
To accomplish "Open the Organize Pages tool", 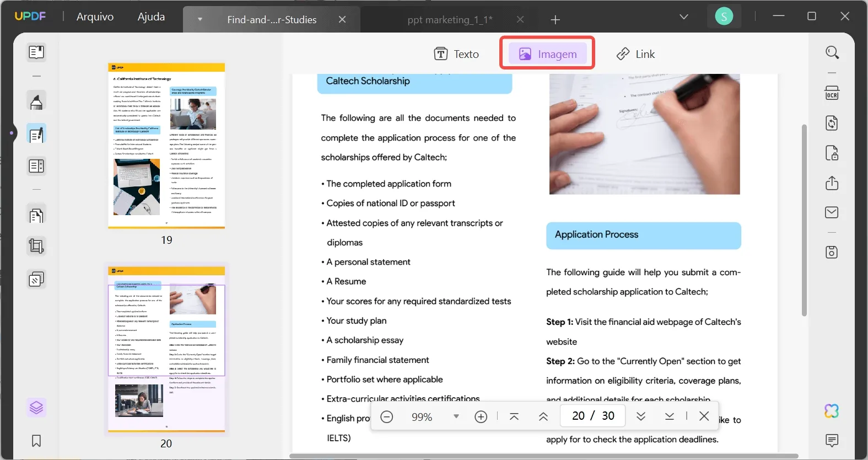I will coord(36,215).
